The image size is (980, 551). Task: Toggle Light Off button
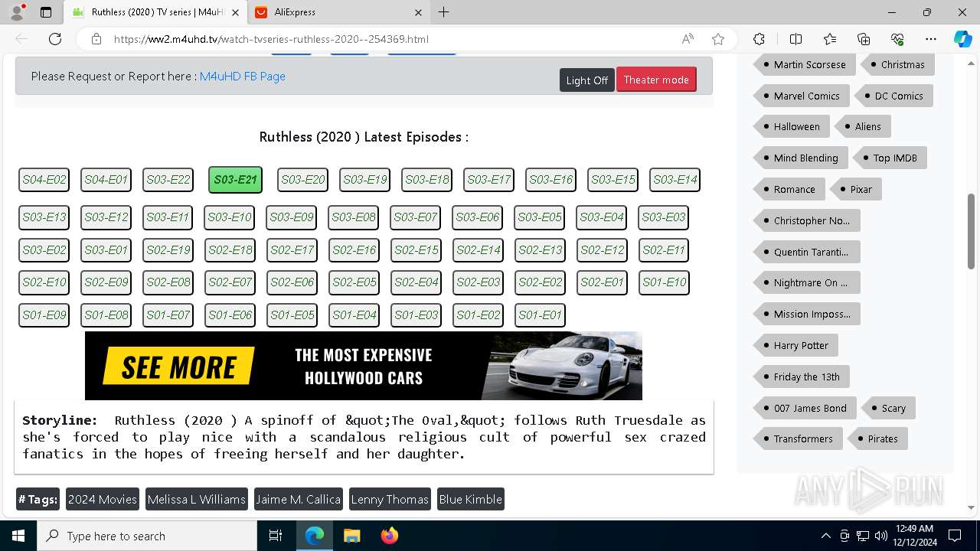tap(587, 80)
